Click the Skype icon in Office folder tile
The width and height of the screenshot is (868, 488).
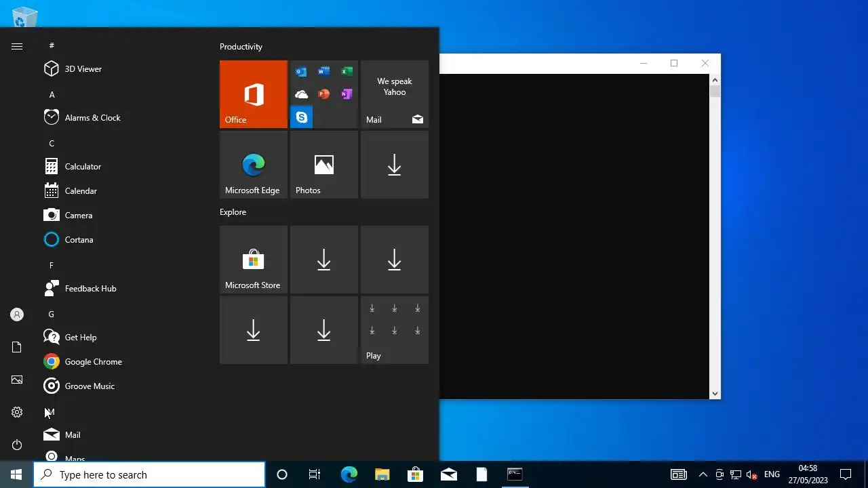click(x=302, y=117)
